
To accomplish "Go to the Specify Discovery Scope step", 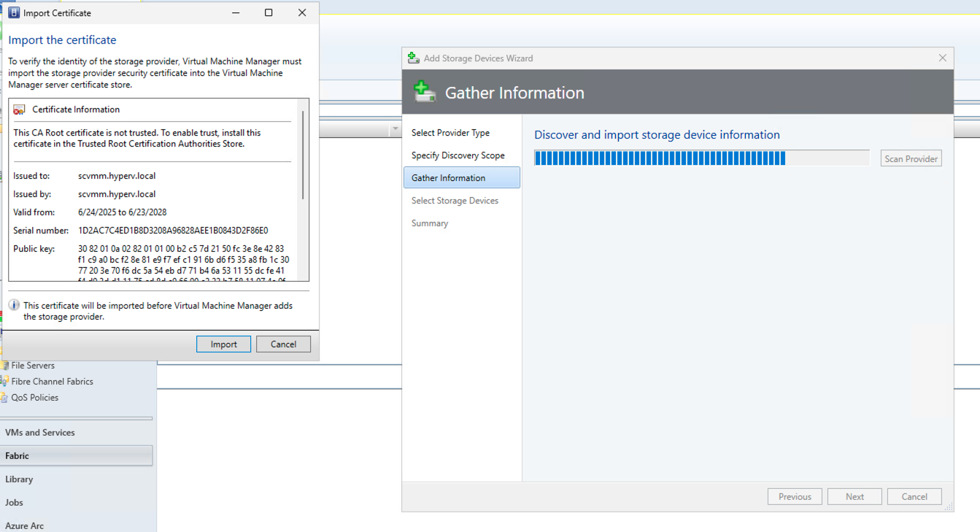I will click(458, 155).
